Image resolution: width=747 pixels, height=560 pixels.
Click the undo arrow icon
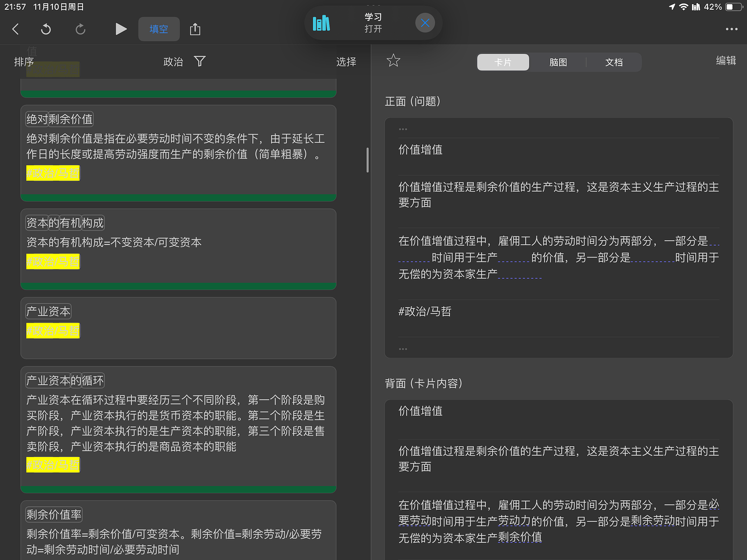click(x=46, y=29)
